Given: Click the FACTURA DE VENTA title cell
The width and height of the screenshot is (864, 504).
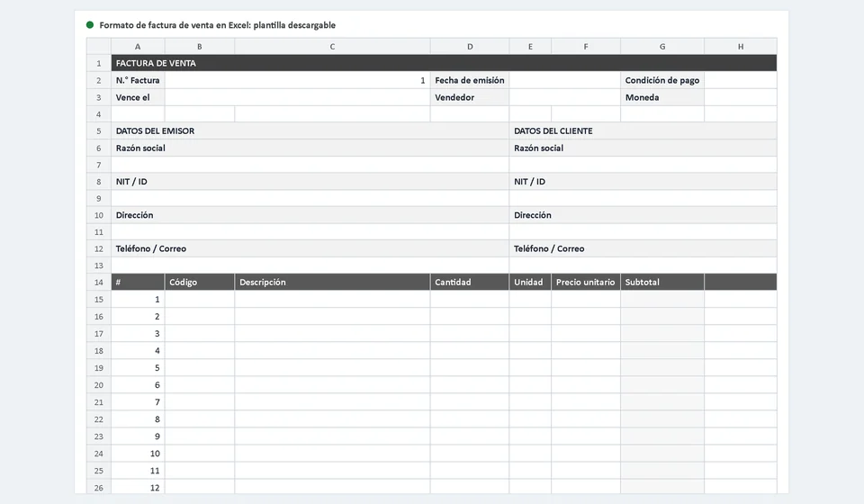Looking at the screenshot, I should click(444, 63).
